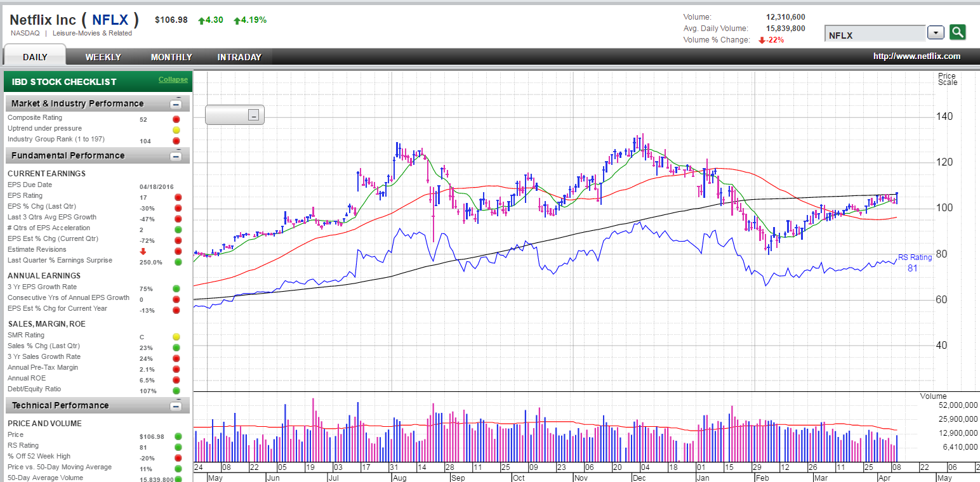This screenshot has height=482, width=980.
Task: Click red dot beside % Off 52 Week High
Action: pos(178,458)
